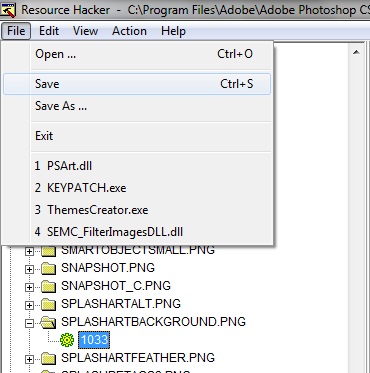
Task: Open the Help menu
Action: point(173,31)
